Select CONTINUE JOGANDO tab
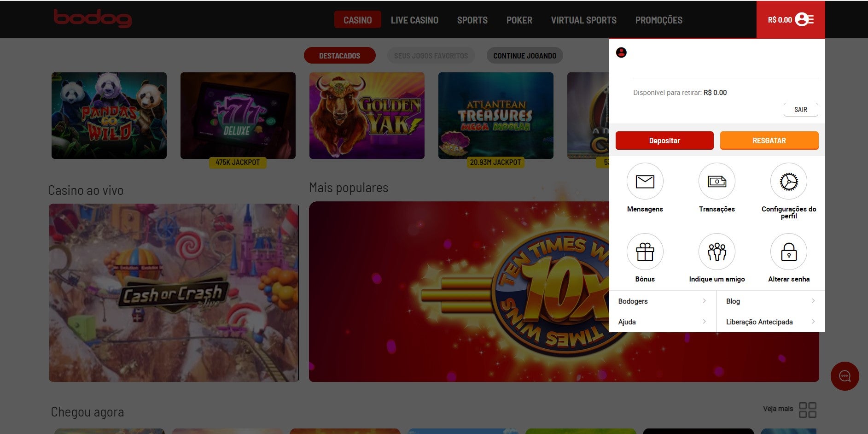 point(524,55)
